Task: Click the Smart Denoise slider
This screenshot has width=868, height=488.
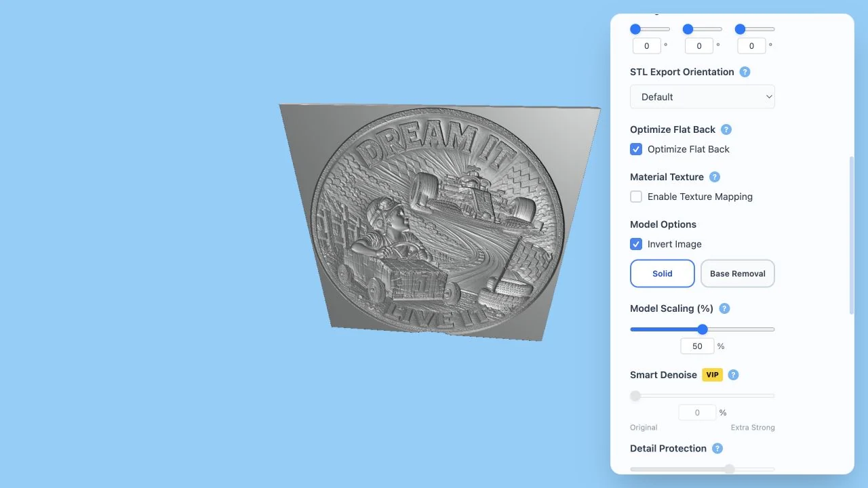Action: 703,396
